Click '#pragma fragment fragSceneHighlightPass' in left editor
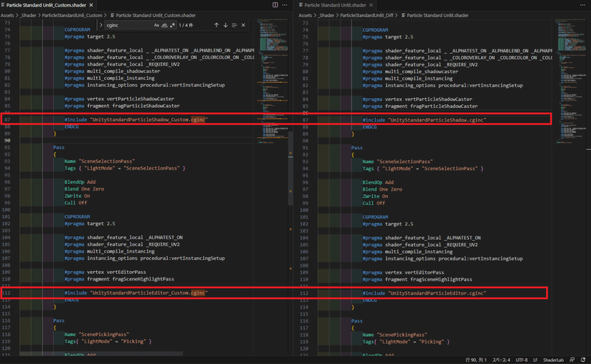The height and width of the screenshot is (364, 591). (x=119, y=279)
